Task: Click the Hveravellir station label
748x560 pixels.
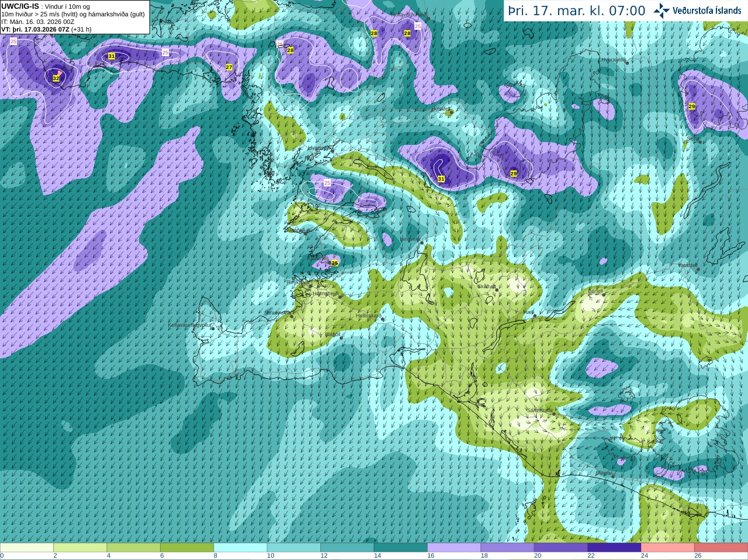Action: tap(614, 60)
